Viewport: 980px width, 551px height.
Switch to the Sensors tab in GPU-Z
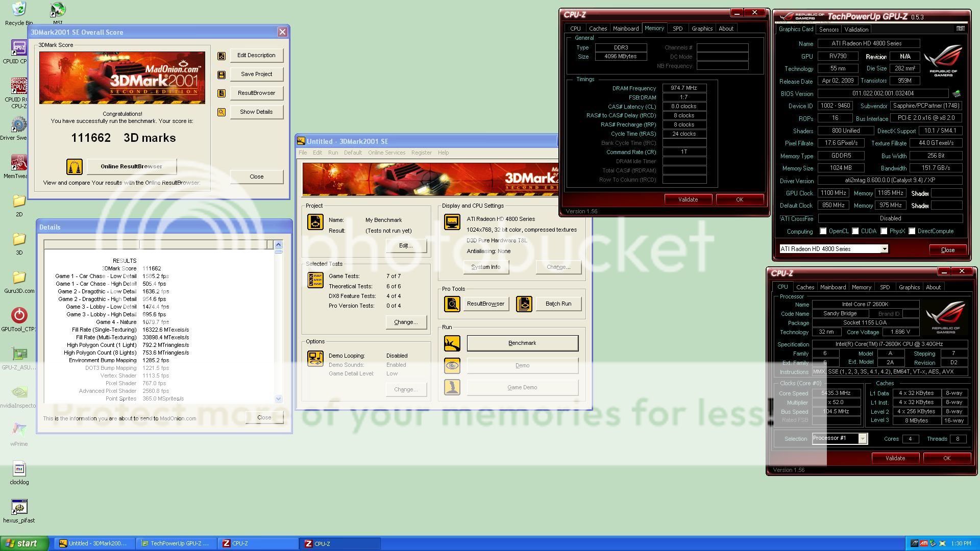pyautogui.click(x=829, y=30)
